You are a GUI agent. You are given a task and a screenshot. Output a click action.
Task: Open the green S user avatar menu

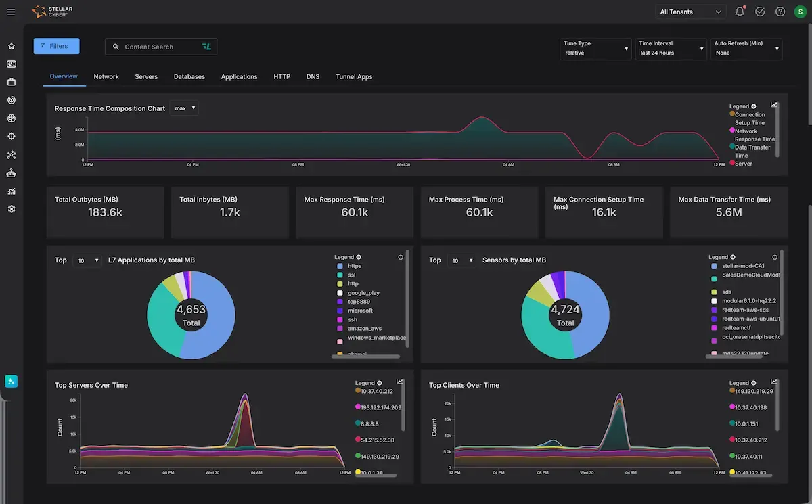pos(800,12)
